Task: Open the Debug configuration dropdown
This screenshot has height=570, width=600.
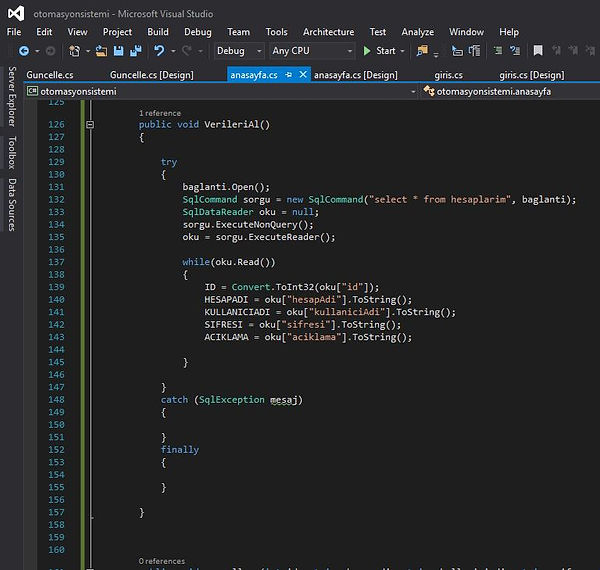Action: point(238,51)
